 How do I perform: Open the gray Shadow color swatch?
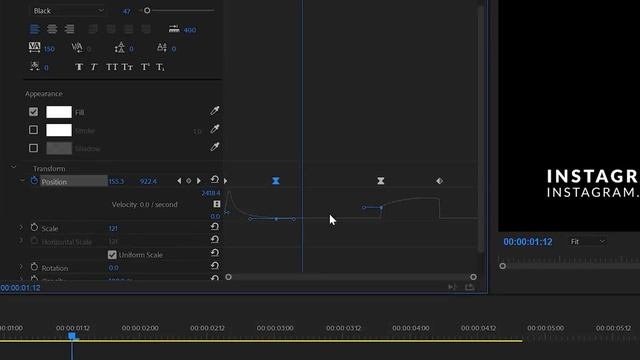tap(59, 148)
